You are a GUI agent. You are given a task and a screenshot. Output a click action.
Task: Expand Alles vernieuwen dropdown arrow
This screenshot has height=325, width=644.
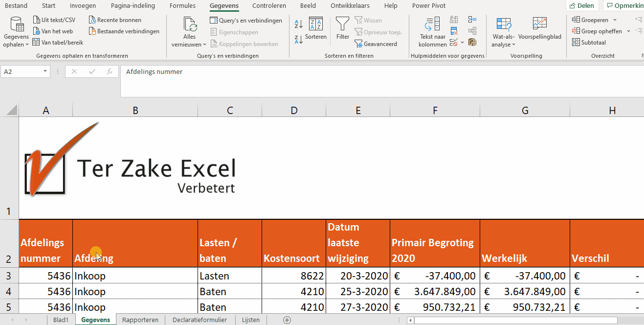204,45
